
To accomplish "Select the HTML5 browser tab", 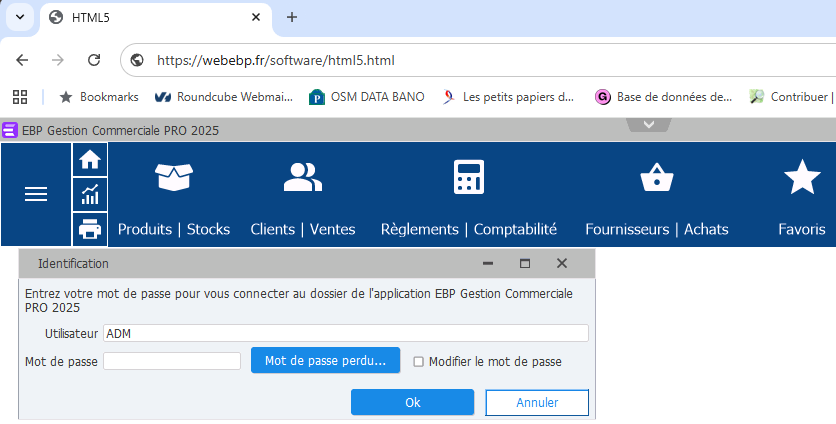I will [x=150, y=17].
